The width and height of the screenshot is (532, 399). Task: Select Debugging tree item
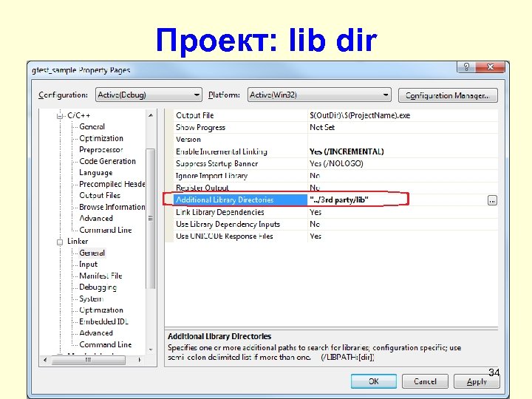[x=98, y=287]
